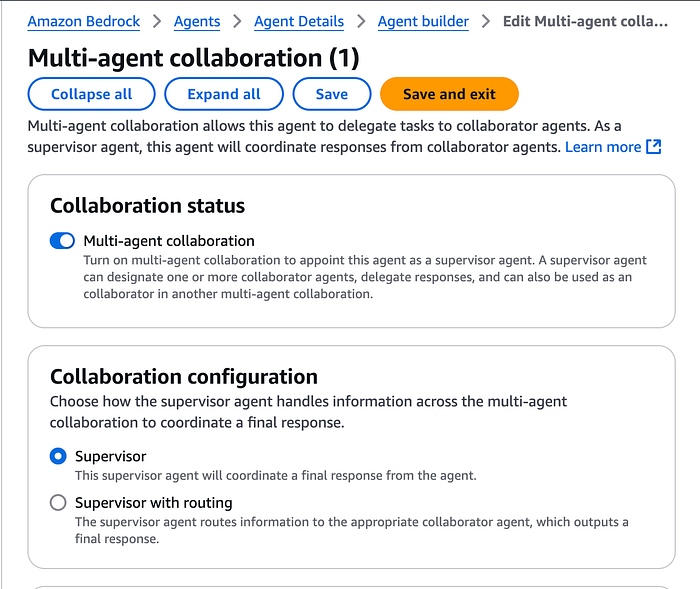Open the Learn more documentation link
Viewport: 700px width, 589px height.
coord(603,147)
